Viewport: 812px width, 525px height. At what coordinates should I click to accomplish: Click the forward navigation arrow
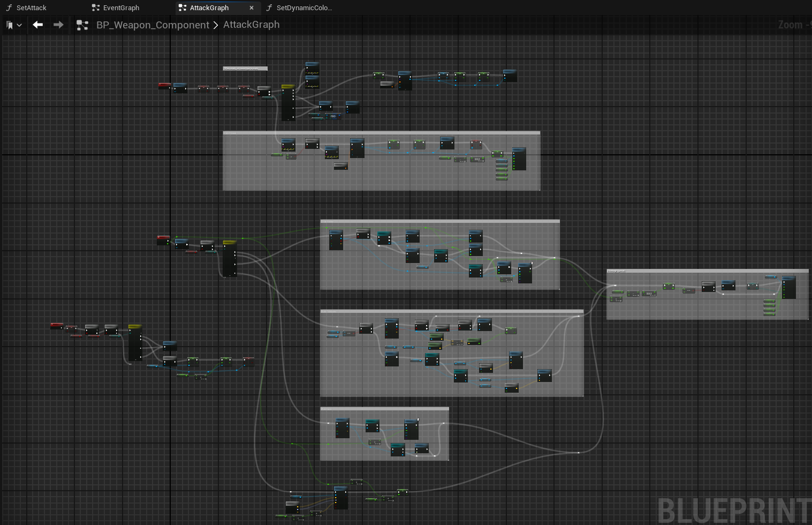pyautogui.click(x=58, y=25)
